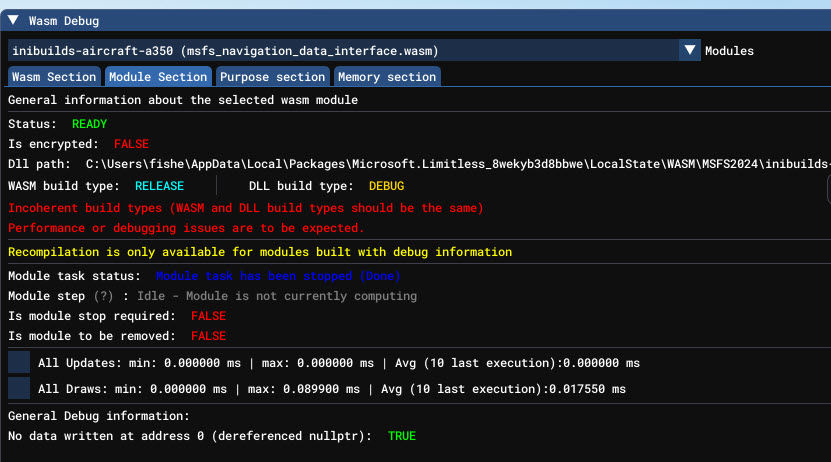Click the Module task status message
The width and height of the screenshot is (831, 462).
pos(278,275)
